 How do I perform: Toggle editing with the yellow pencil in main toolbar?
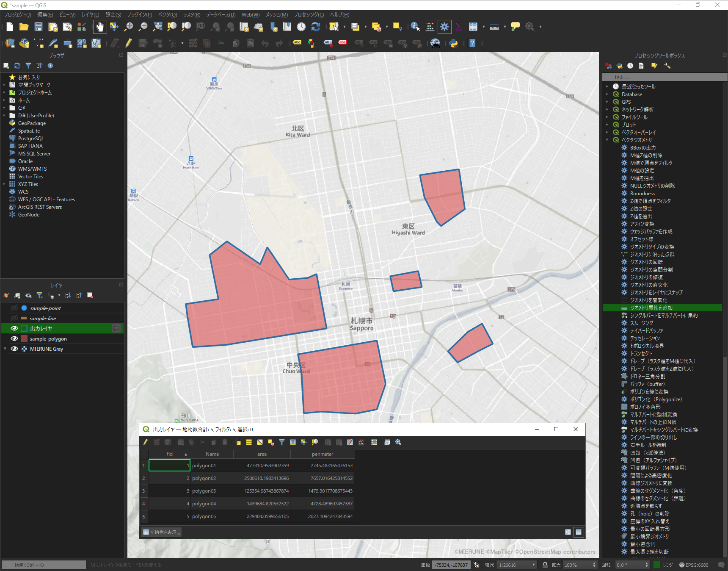point(129,43)
